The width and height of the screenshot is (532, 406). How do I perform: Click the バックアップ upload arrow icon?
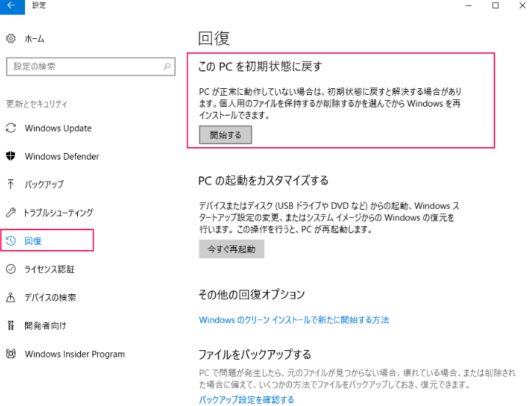(x=11, y=184)
